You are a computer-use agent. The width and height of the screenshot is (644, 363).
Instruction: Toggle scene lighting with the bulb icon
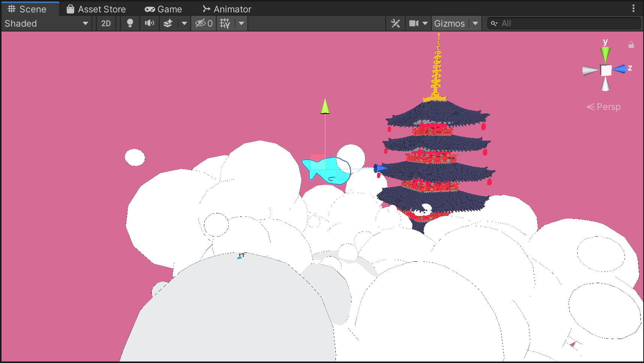(x=130, y=23)
